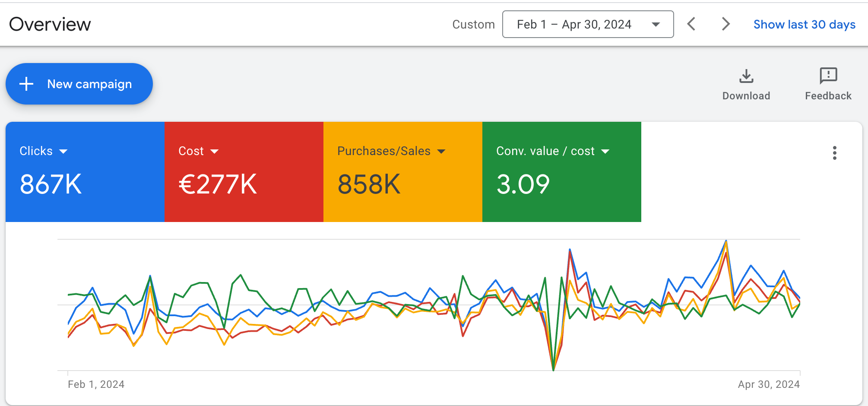
Task: Open the Clicks metric dropdown arrow
Action: [63, 152]
